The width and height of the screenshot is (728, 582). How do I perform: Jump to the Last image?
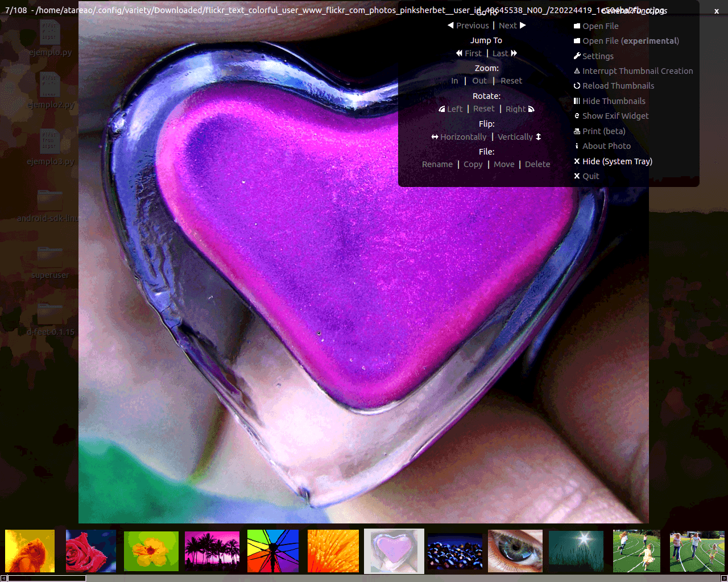(504, 53)
